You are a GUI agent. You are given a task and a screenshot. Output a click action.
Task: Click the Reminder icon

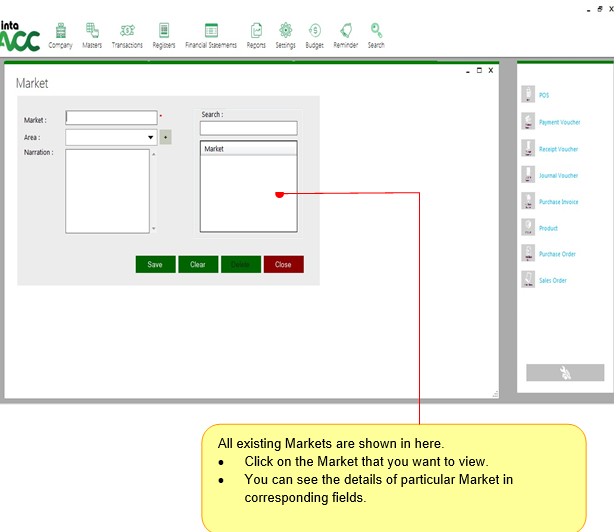coord(346,31)
